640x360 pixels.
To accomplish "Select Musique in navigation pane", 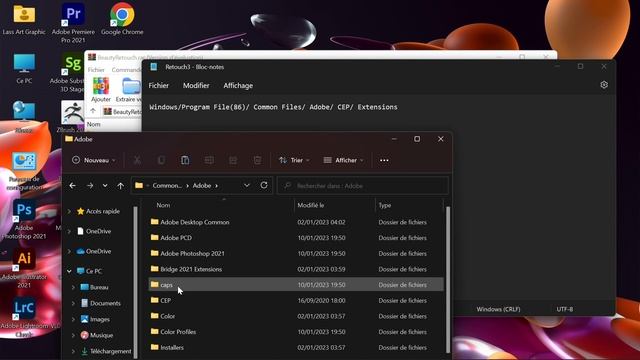I will click(x=97, y=335).
